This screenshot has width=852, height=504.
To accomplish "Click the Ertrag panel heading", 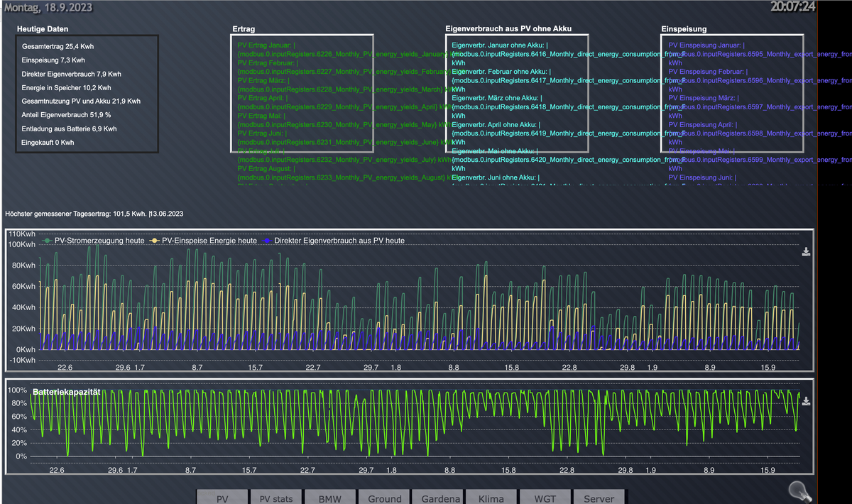I will coord(244,29).
